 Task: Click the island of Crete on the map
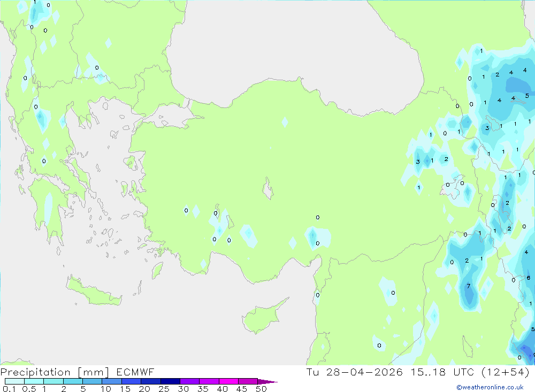94,291
